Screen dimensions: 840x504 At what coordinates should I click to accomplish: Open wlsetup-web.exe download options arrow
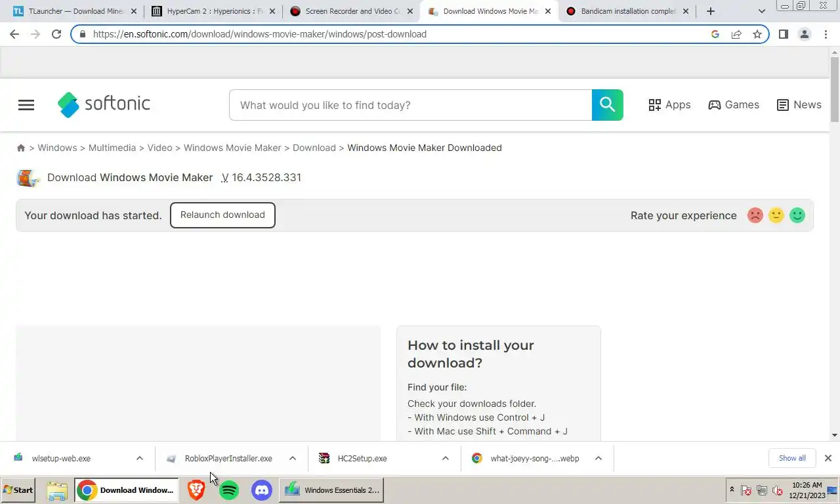coord(140,458)
